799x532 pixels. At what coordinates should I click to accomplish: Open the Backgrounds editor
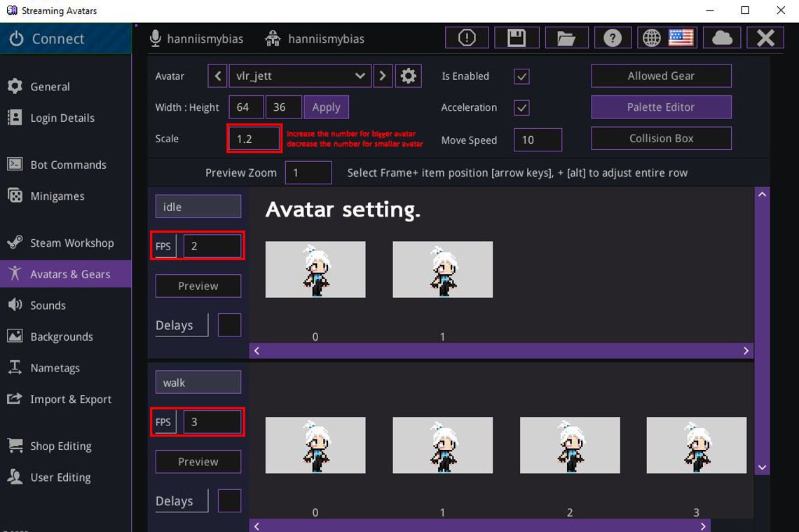coord(63,336)
